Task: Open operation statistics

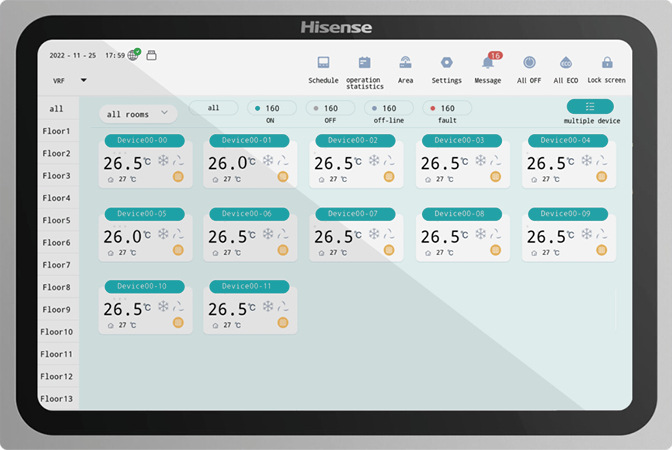Action: coord(364,63)
